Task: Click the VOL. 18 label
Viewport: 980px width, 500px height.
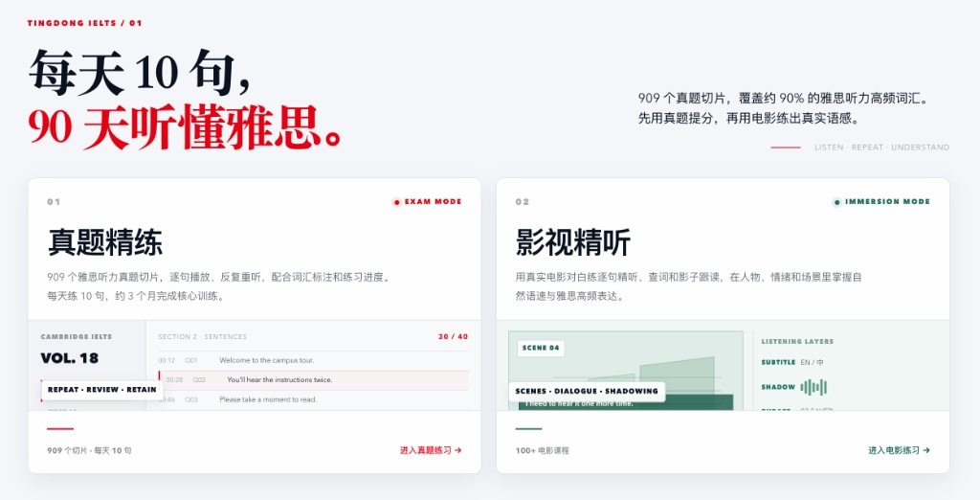Action: pos(69,358)
